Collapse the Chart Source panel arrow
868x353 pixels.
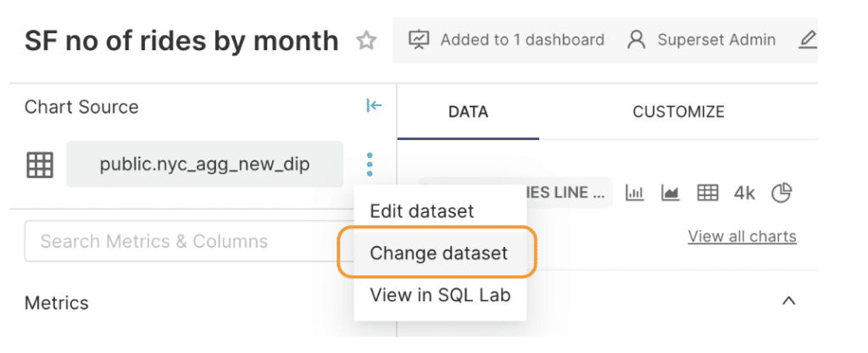tap(374, 105)
